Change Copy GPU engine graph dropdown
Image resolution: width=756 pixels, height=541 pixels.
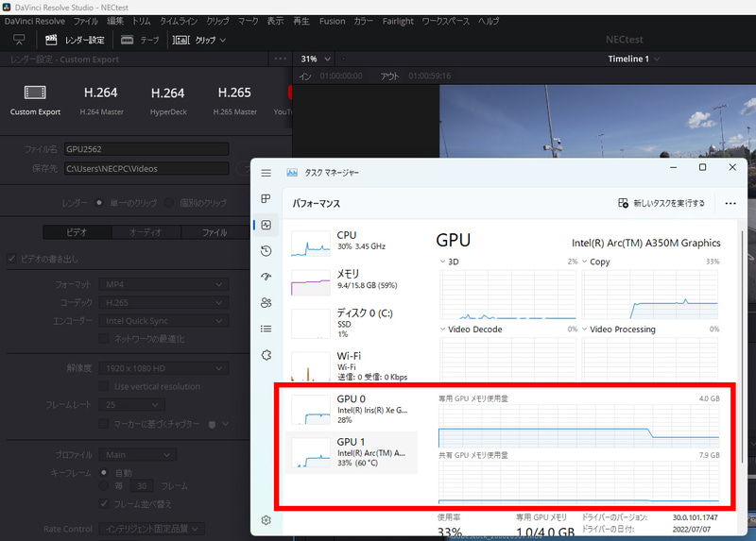[596, 262]
